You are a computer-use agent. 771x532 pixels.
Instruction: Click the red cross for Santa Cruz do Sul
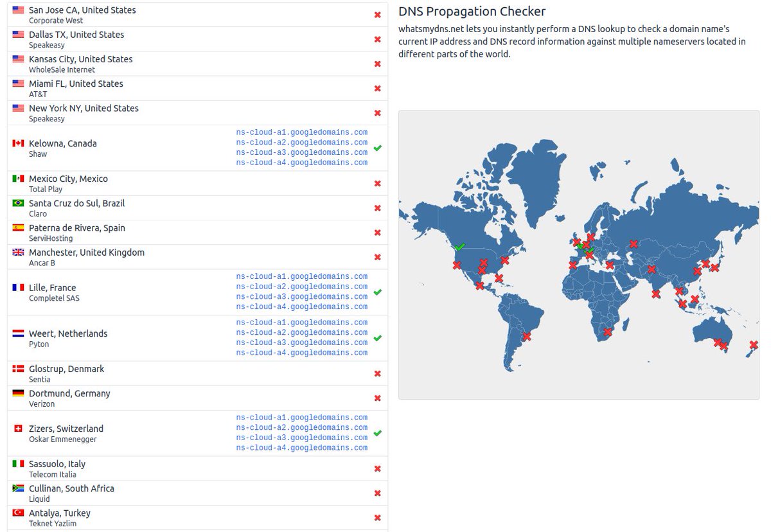[x=377, y=208]
